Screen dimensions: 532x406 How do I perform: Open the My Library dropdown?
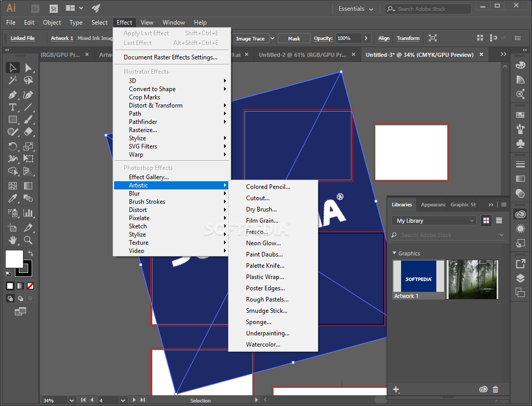pos(434,221)
